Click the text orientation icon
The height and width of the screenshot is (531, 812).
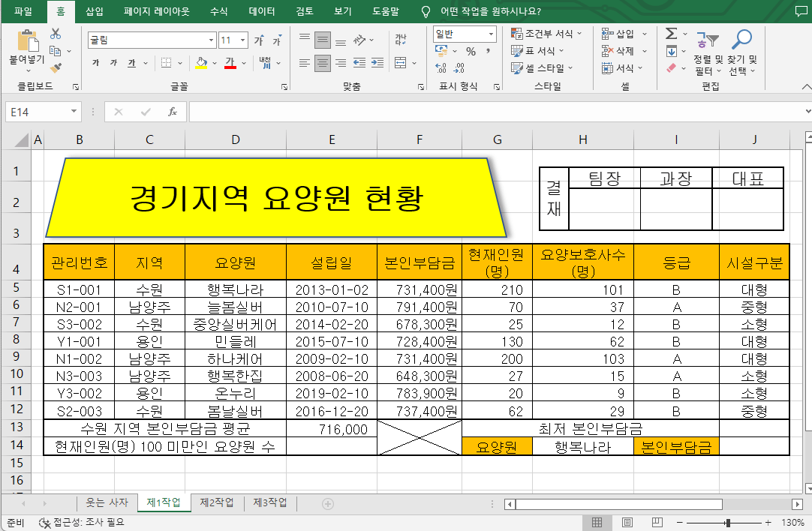click(x=359, y=39)
